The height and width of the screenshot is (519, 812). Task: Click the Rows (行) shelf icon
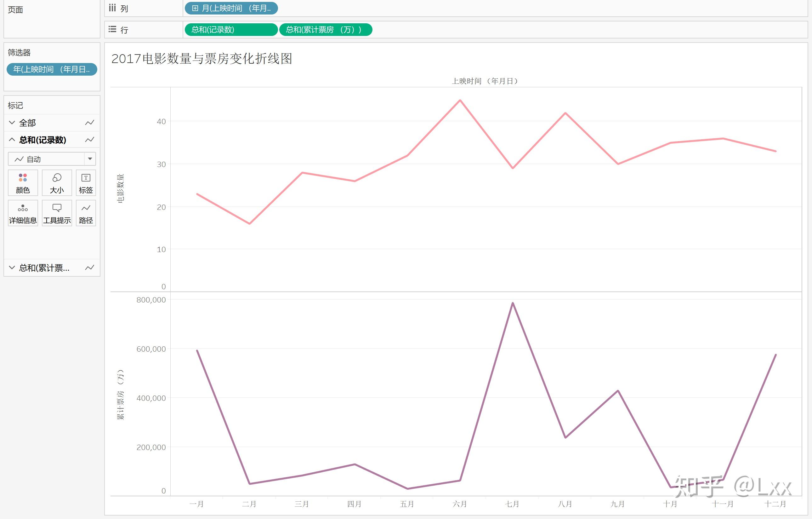112,29
